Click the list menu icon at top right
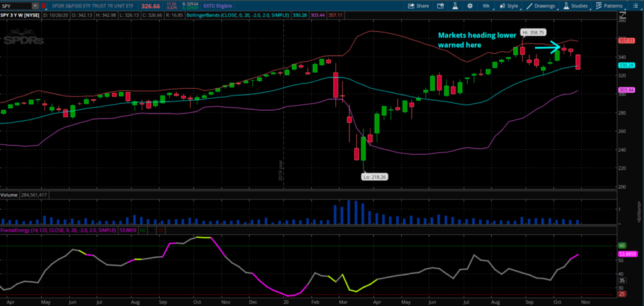 click(x=635, y=6)
